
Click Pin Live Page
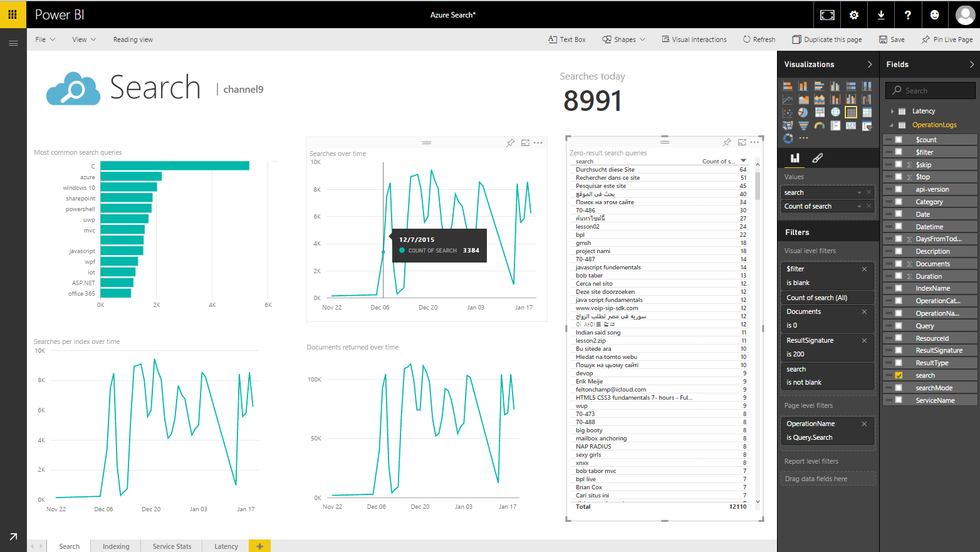tap(947, 39)
